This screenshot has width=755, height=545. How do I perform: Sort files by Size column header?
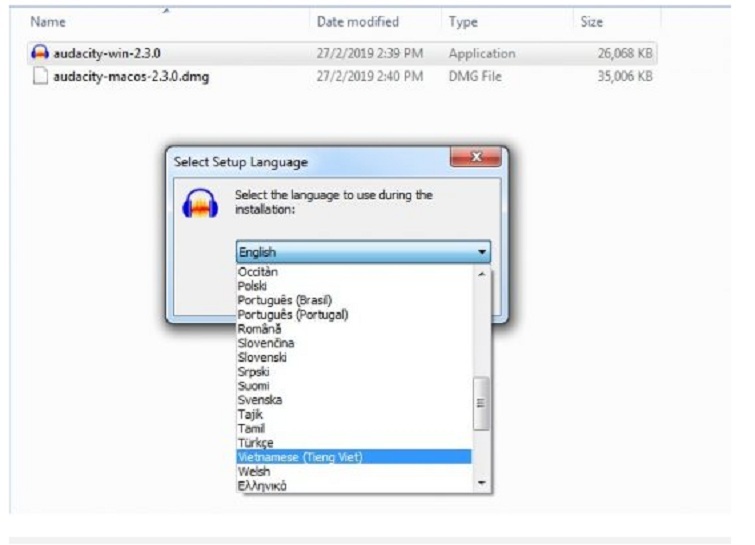[591, 21]
